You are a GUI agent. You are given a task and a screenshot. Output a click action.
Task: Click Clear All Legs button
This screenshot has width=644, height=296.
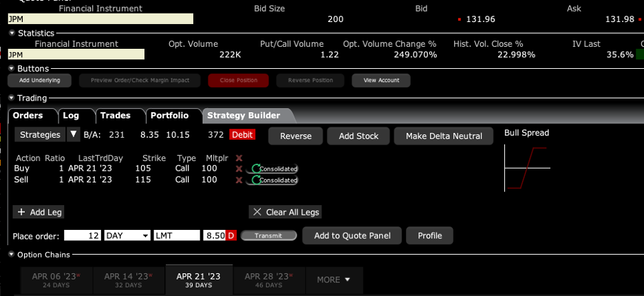tap(286, 212)
